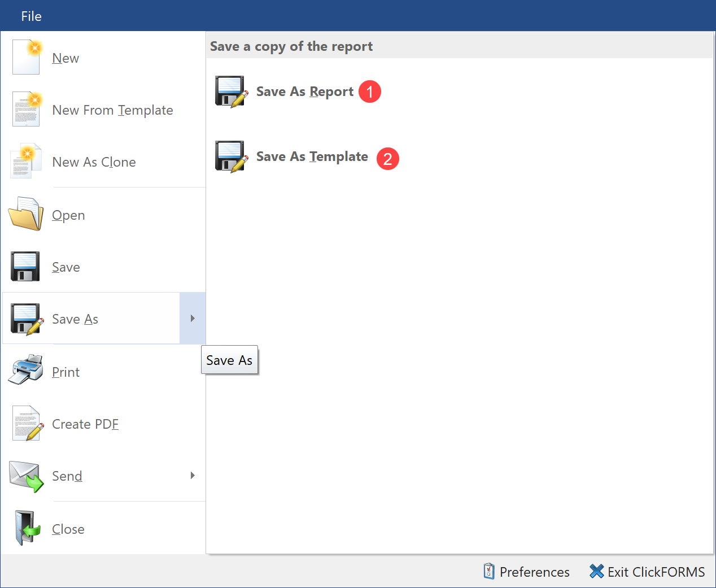The height and width of the screenshot is (588, 716).
Task: Expand the Send submenu arrow
Action: [x=193, y=476]
